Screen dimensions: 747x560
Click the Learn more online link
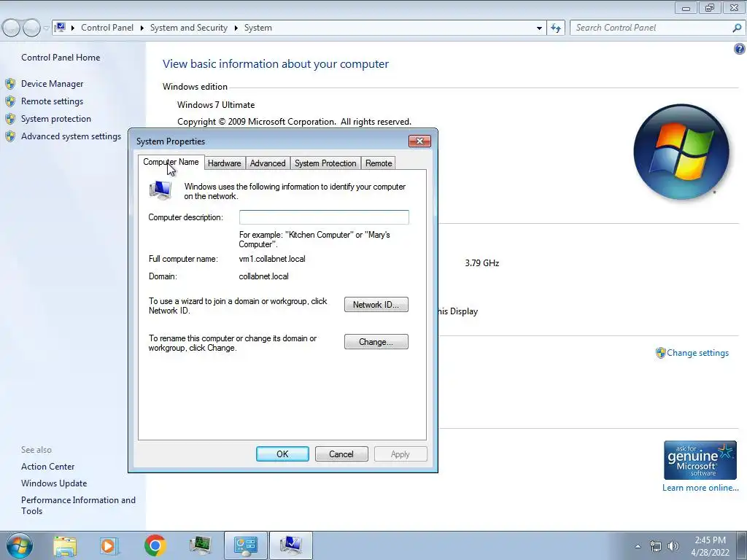(700, 488)
